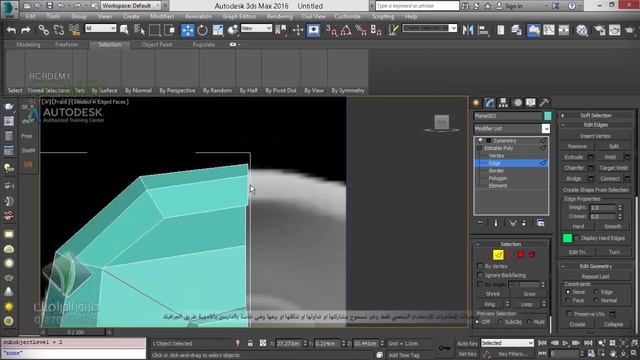640x360 pixels.
Task: Click the Grow selection button
Action: click(x=529, y=293)
